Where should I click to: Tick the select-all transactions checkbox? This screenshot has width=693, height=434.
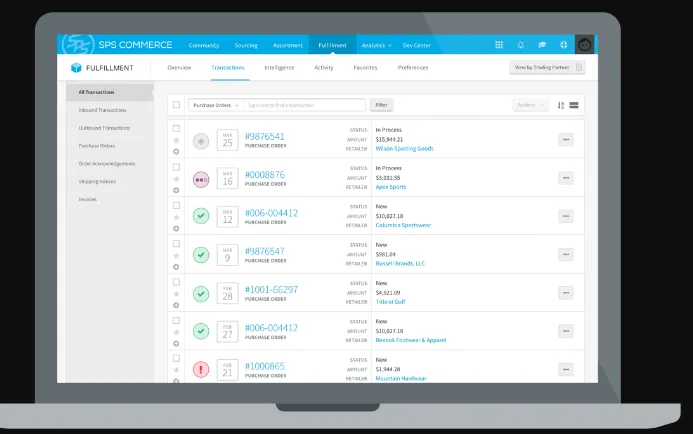pos(176,105)
